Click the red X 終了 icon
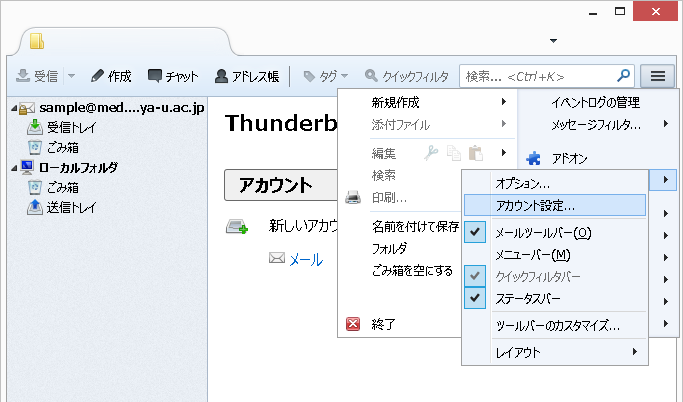 (x=353, y=324)
